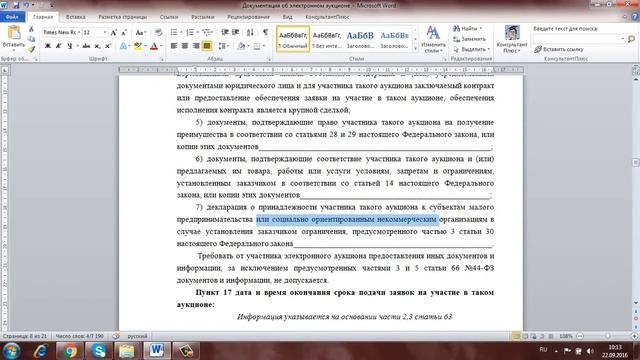Click the red font color button
Screen dimensions: 640x360
[x=154, y=46]
